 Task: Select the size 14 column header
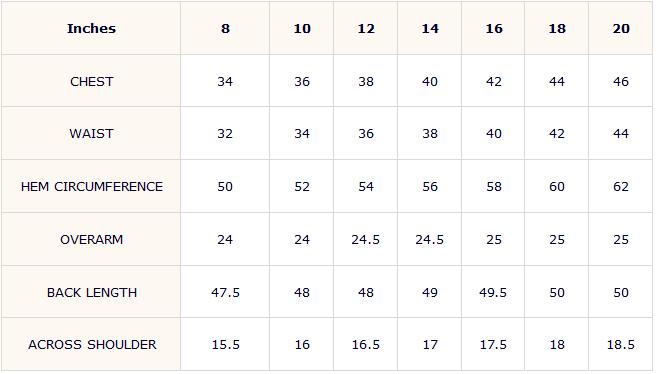tap(430, 28)
